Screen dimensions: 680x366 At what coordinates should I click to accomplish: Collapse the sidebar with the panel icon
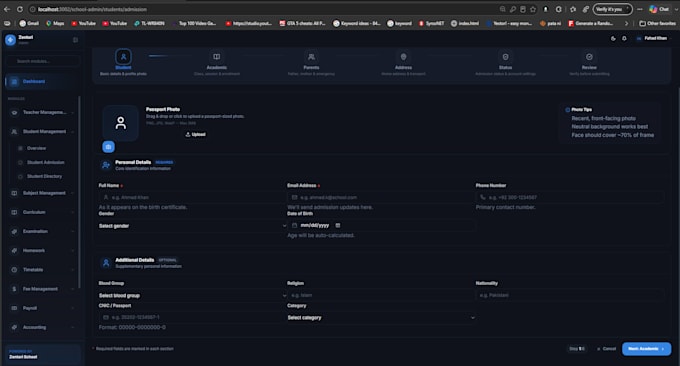point(75,40)
